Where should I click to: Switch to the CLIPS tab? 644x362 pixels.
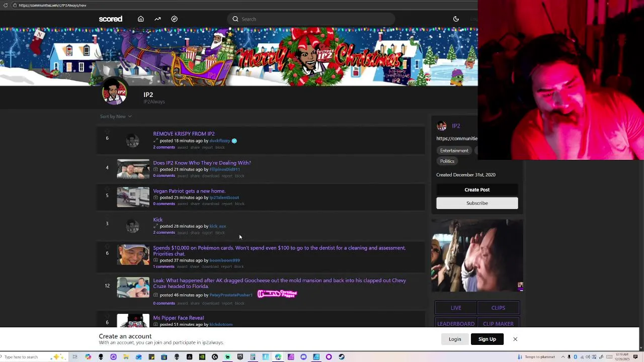(498, 308)
